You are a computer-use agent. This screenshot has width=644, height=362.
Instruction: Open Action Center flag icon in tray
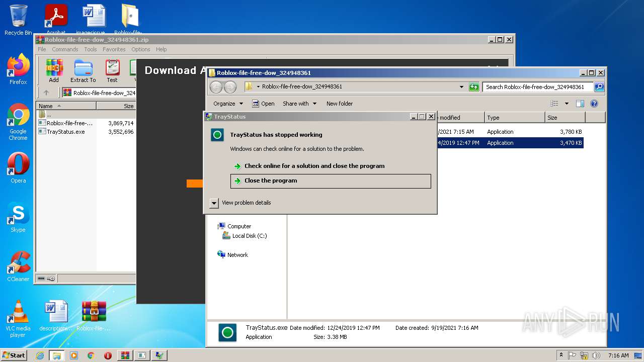[573, 355]
